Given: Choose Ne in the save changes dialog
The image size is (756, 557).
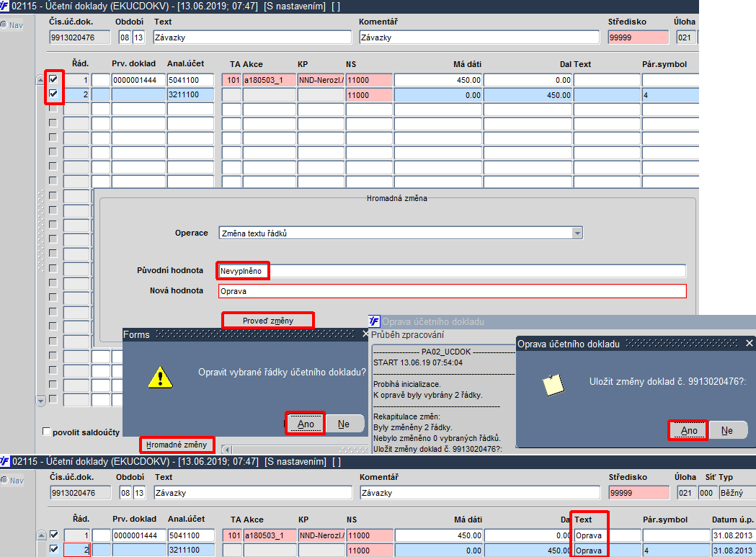Looking at the screenshot, I should tap(727, 431).
